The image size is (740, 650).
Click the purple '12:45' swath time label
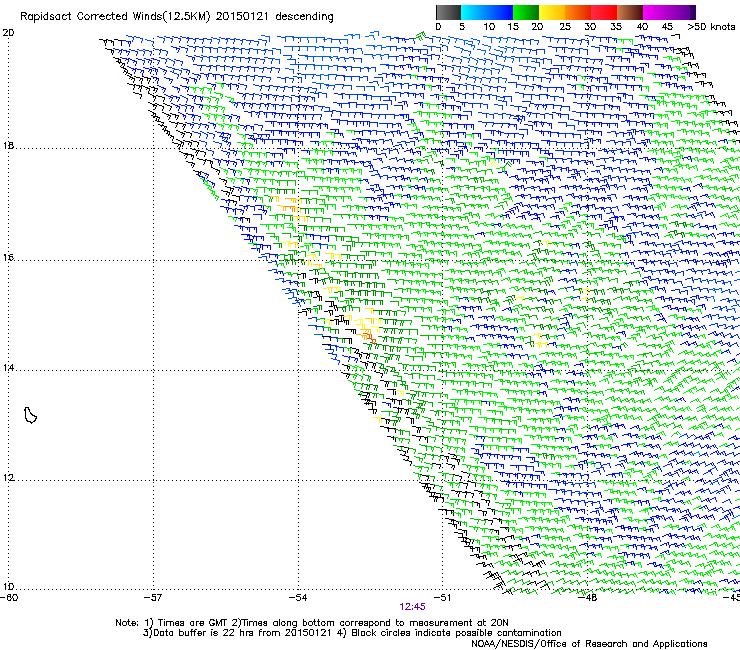pyautogui.click(x=412, y=607)
